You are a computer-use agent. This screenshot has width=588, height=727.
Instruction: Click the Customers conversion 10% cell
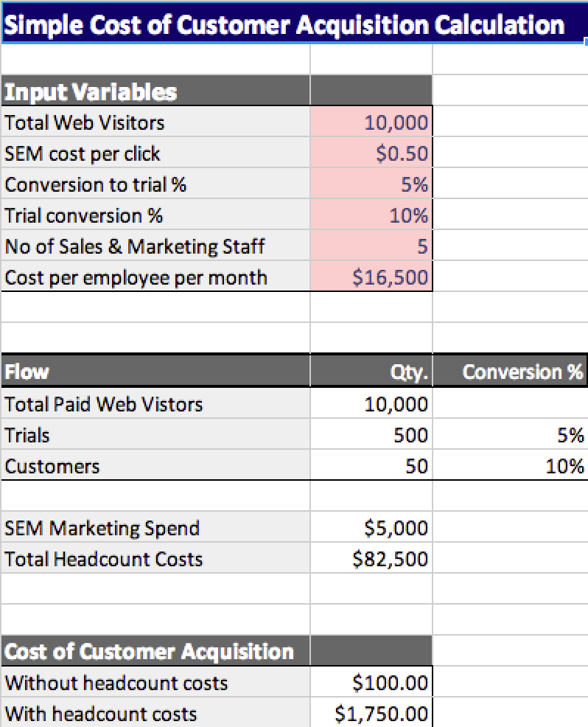point(510,466)
